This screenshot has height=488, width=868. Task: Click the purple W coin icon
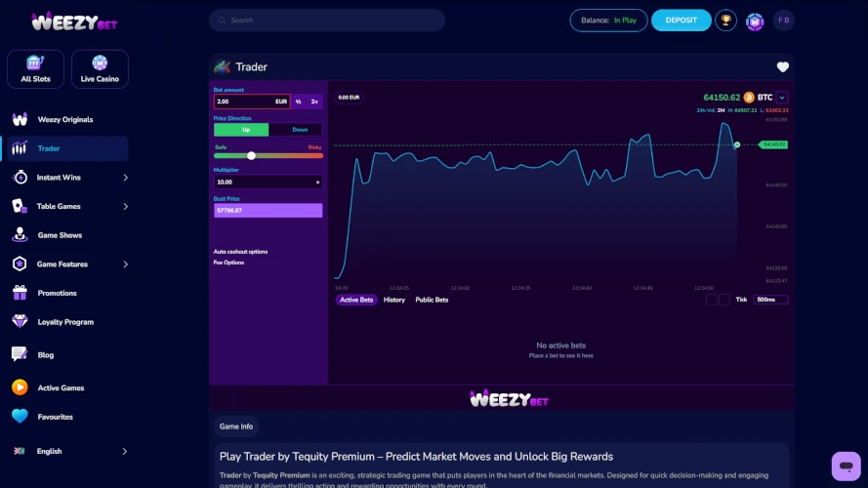tap(755, 21)
